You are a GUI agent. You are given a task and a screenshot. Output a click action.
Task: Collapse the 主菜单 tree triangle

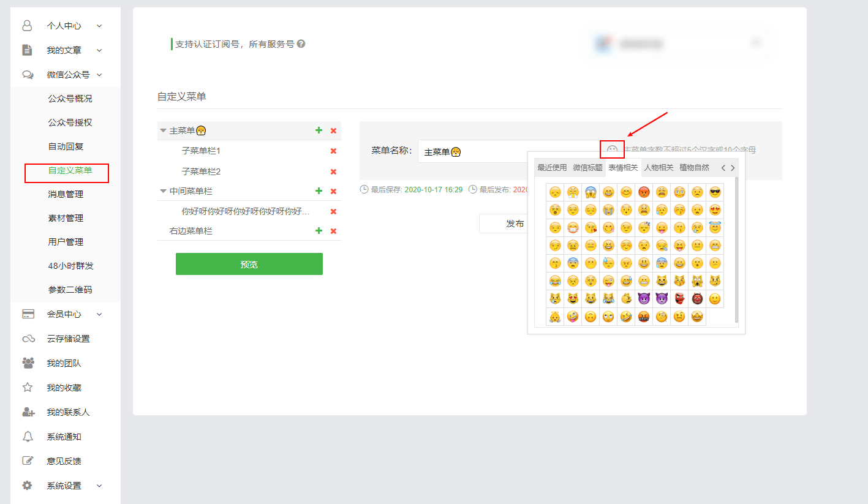(x=163, y=130)
